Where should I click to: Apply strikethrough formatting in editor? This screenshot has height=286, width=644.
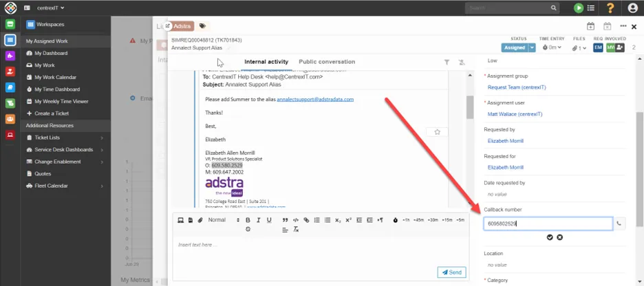point(248,230)
